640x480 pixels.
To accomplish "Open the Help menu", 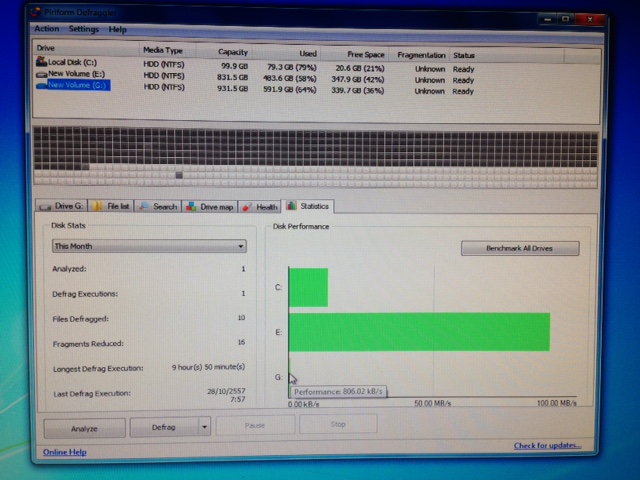I will point(118,30).
